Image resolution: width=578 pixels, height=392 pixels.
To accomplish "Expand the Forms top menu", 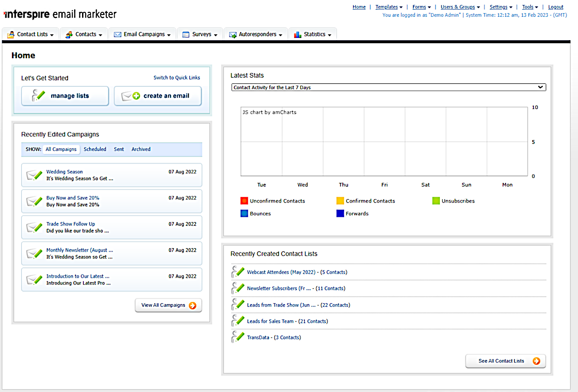I will coord(422,7).
